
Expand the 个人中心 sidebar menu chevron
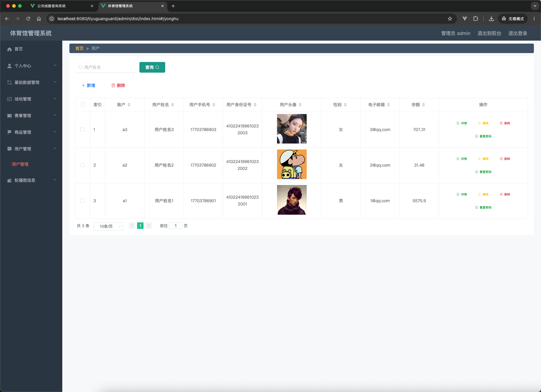55,66
